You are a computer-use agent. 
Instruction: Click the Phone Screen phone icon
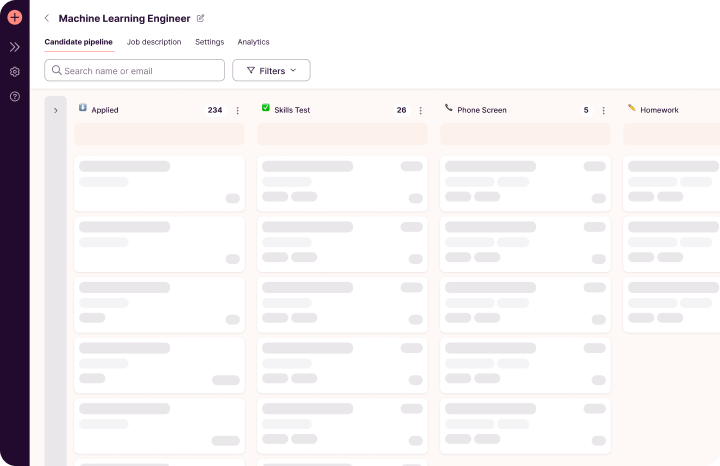click(x=449, y=107)
